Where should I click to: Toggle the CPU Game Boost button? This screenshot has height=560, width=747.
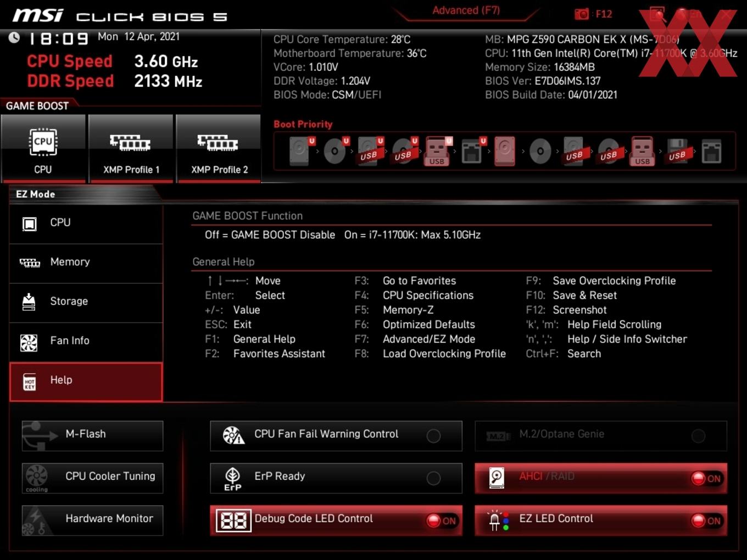click(43, 148)
